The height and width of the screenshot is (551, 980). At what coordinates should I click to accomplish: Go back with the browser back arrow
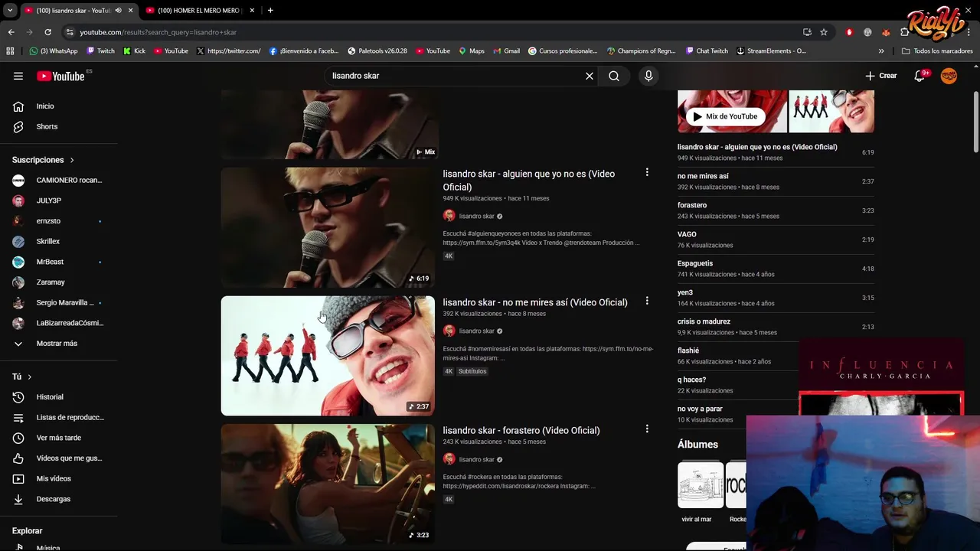(x=11, y=32)
